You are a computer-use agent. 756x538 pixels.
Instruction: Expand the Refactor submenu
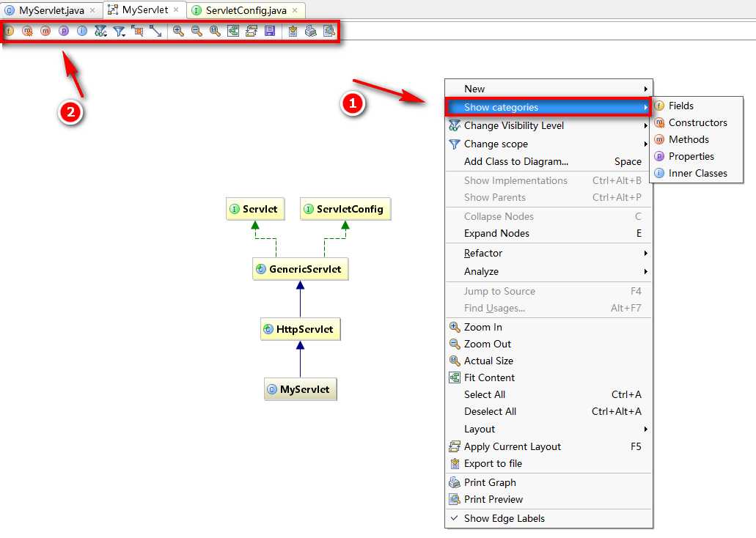[548, 253]
